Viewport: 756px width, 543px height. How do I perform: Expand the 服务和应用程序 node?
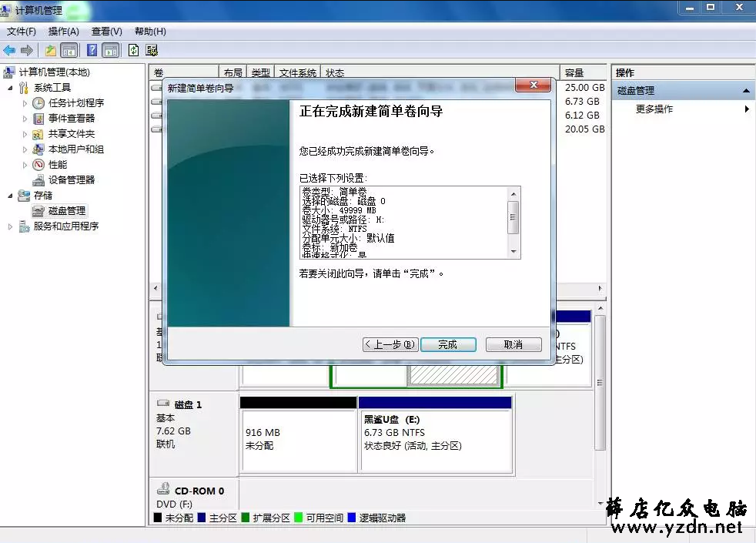point(10,226)
